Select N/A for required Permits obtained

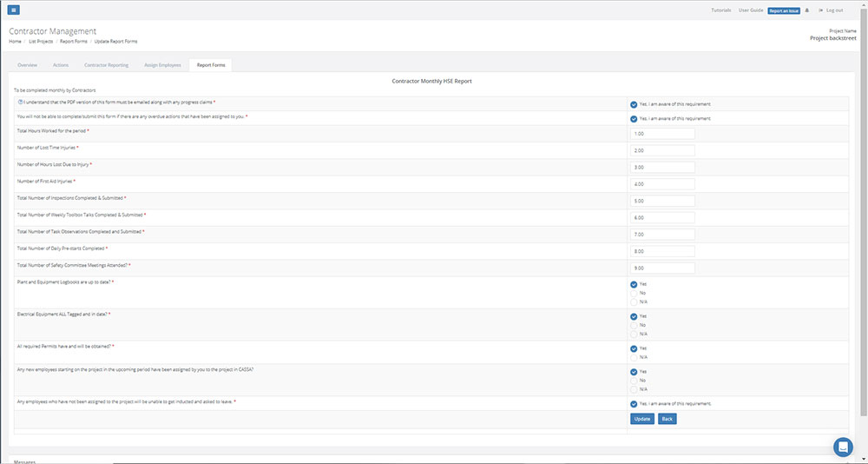[634, 358]
